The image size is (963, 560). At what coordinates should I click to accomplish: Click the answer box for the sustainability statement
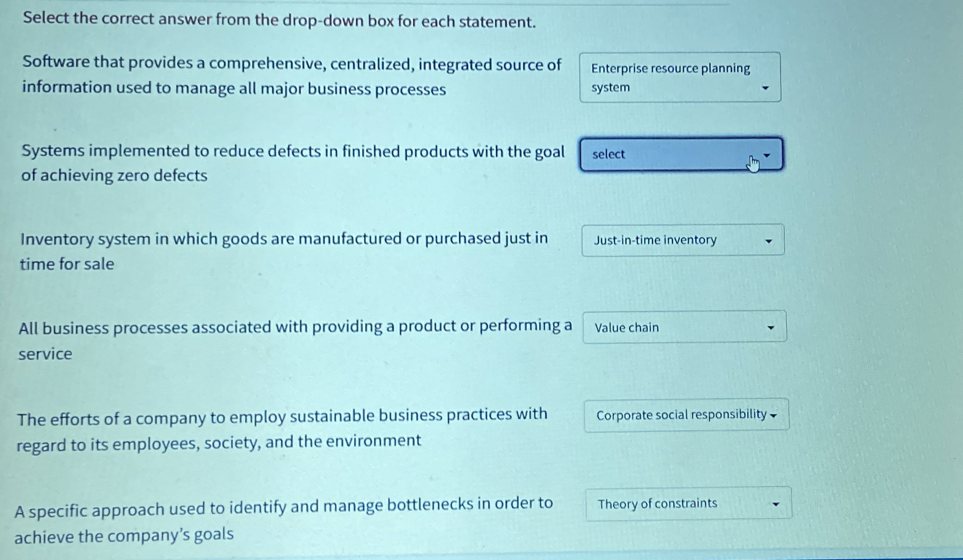pyautogui.click(x=684, y=415)
